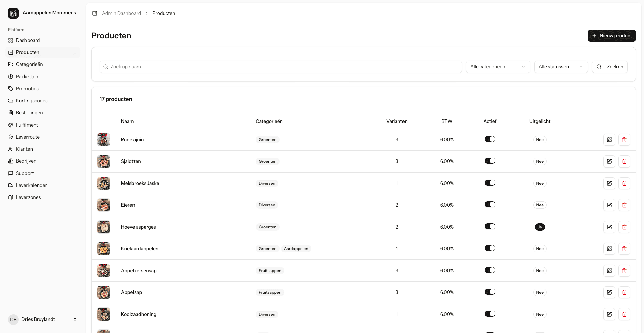Toggle Actief switch for Sjalotten

point(490,161)
